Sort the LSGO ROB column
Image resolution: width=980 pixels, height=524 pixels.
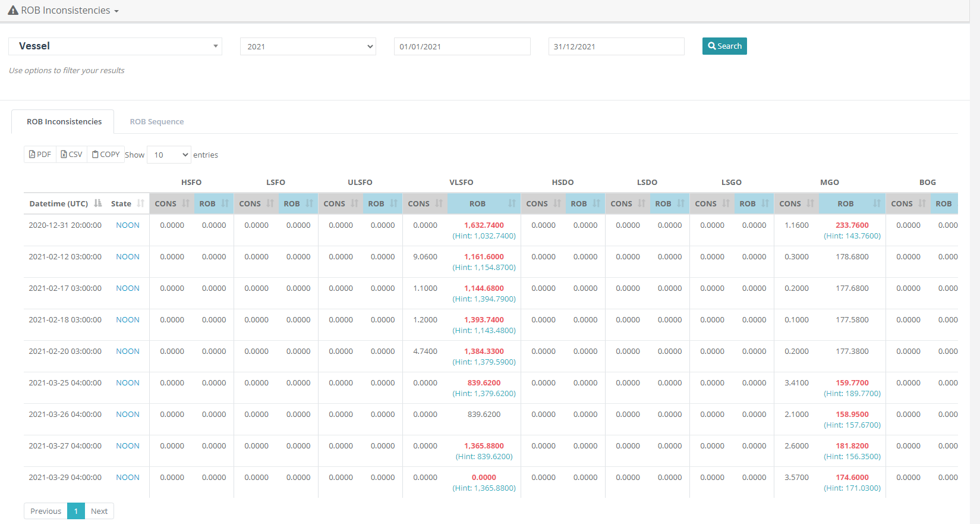click(754, 203)
